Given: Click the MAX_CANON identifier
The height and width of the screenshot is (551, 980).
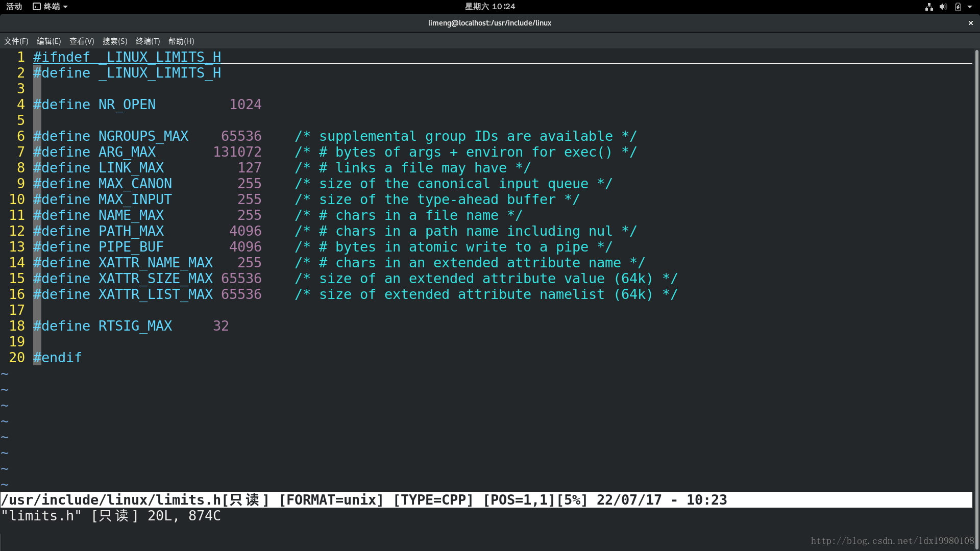Looking at the screenshot, I should click(135, 184).
